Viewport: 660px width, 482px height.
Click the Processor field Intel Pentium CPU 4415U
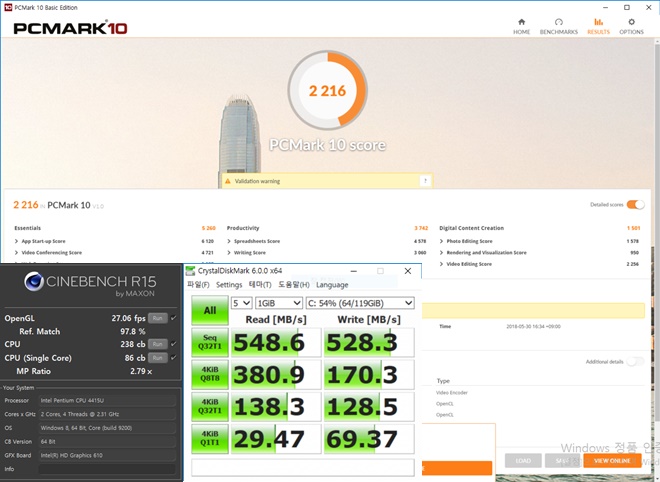pos(107,400)
